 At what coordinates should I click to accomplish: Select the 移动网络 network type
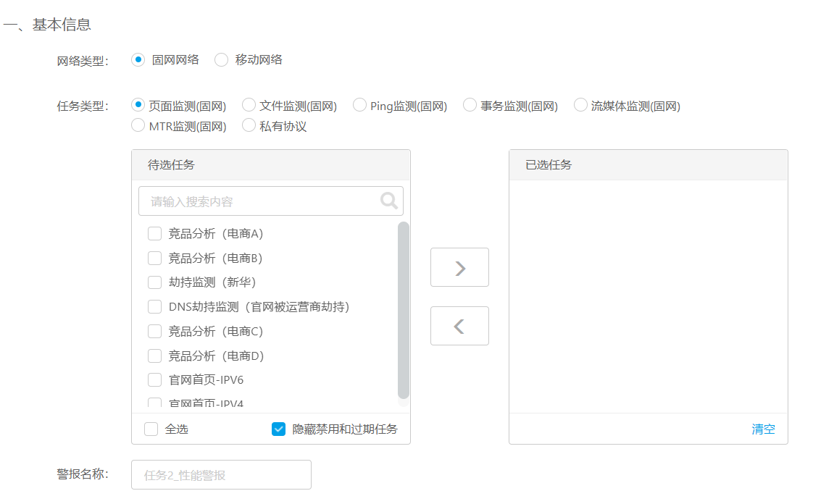pos(222,60)
